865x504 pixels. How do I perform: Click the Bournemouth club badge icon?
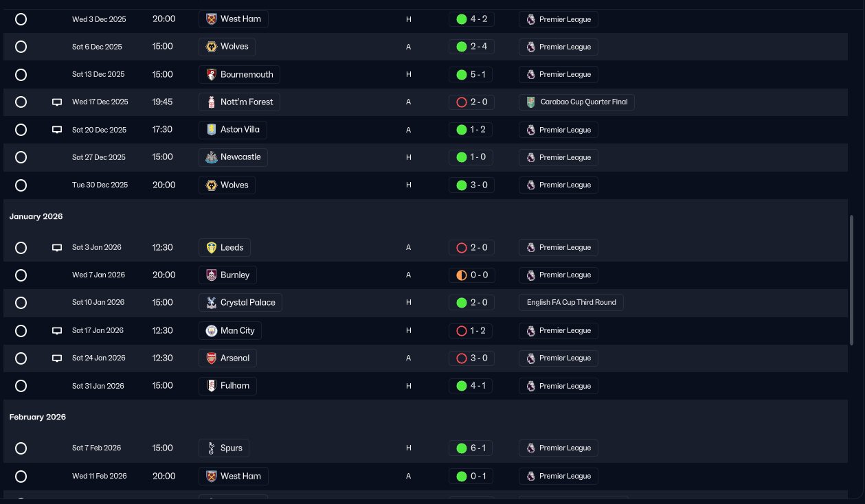(212, 74)
